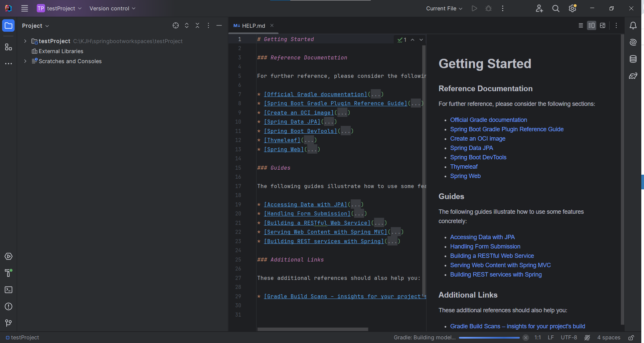Viewport: 644px width, 343px height.
Task: Change LF line separator setting
Action: point(551,338)
